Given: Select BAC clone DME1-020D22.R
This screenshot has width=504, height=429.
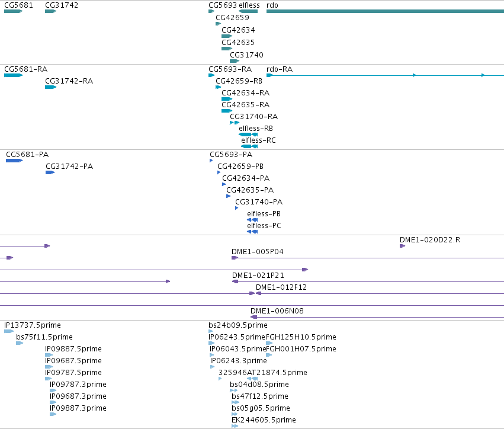Looking at the screenshot, I should coord(430,240).
